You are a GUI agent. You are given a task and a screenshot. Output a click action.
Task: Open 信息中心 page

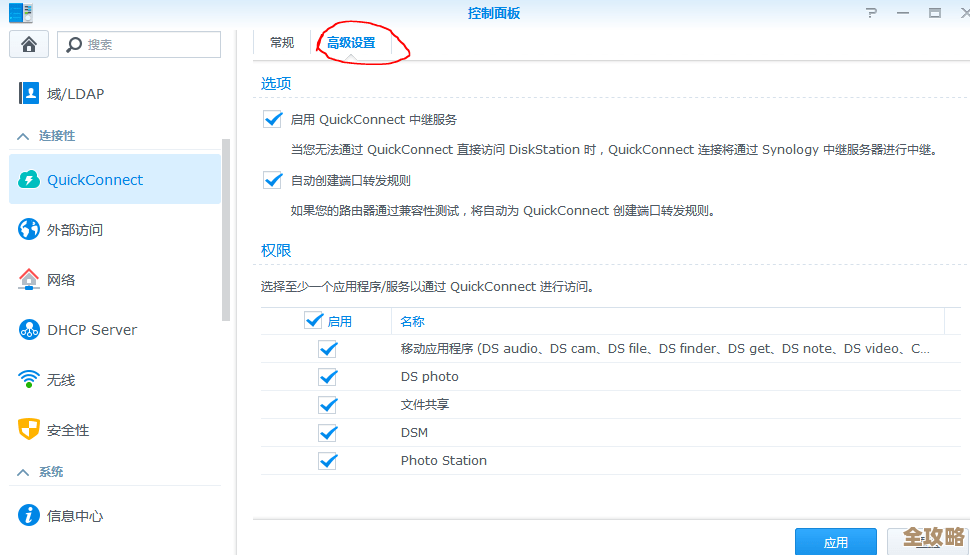pyautogui.click(x=115, y=515)
